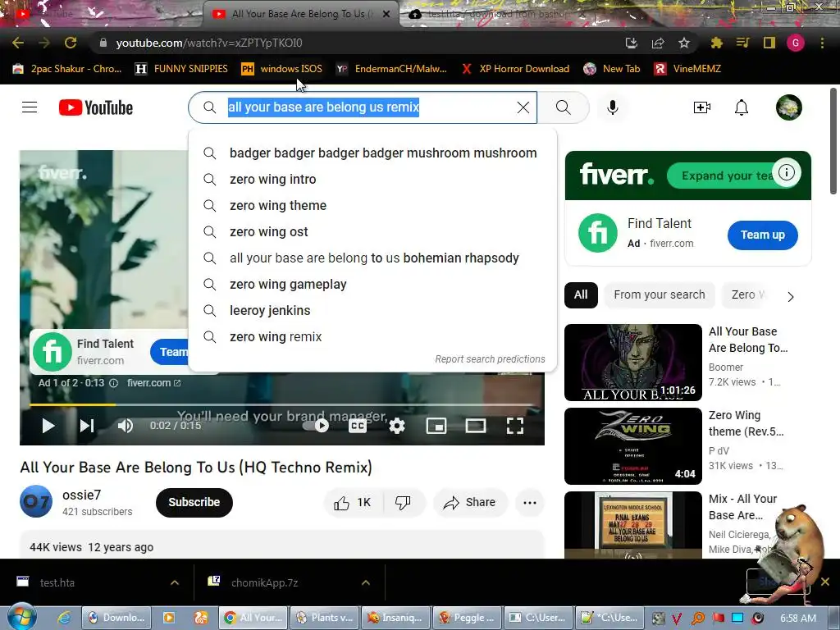Toggle closed captions CC
This screenshot has width=840, height=630.
coord(358,426)
